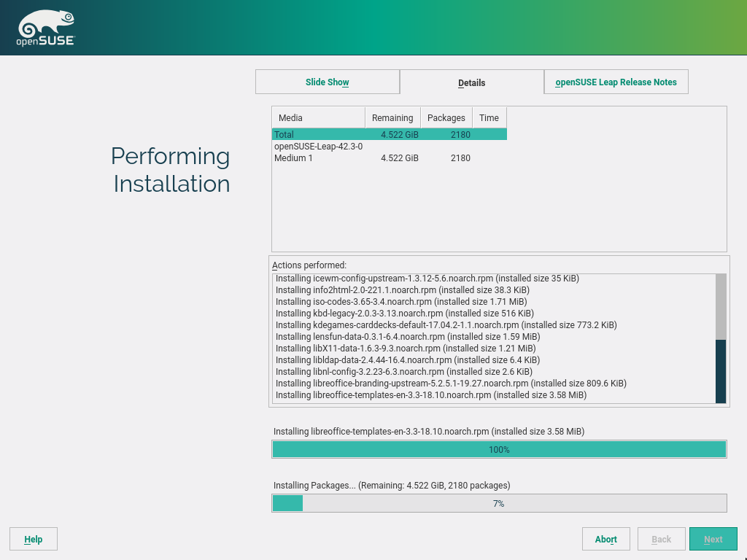
Task: Sort by the Remaining column header
Action: [x=392, y=117]
